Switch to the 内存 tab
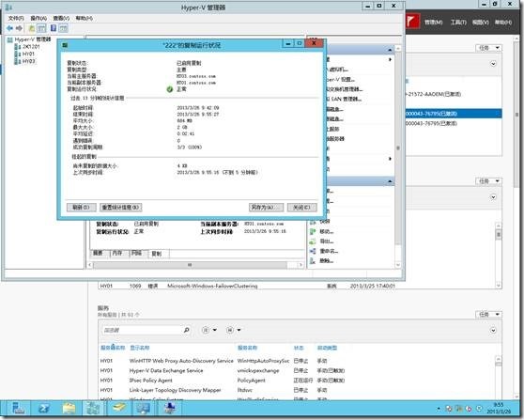This screenshot has width=524, height=420. (117, 253)
